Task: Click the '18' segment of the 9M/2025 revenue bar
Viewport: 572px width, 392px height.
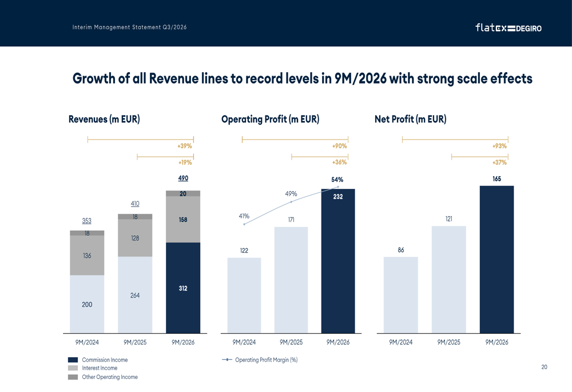Action: click(135, 217)
